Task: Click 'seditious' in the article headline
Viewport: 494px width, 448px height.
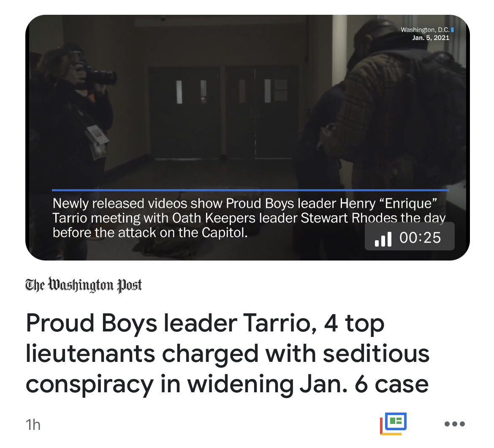Action: [376, 353]
